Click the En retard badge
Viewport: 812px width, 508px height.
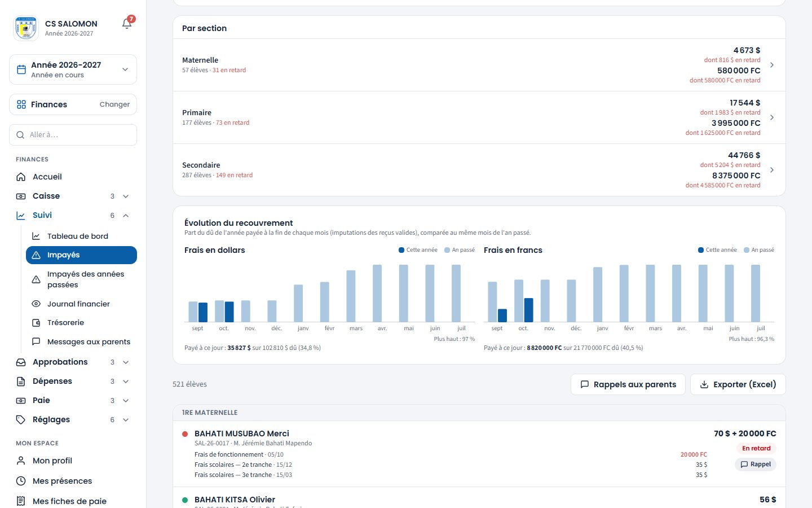[756, 448]
